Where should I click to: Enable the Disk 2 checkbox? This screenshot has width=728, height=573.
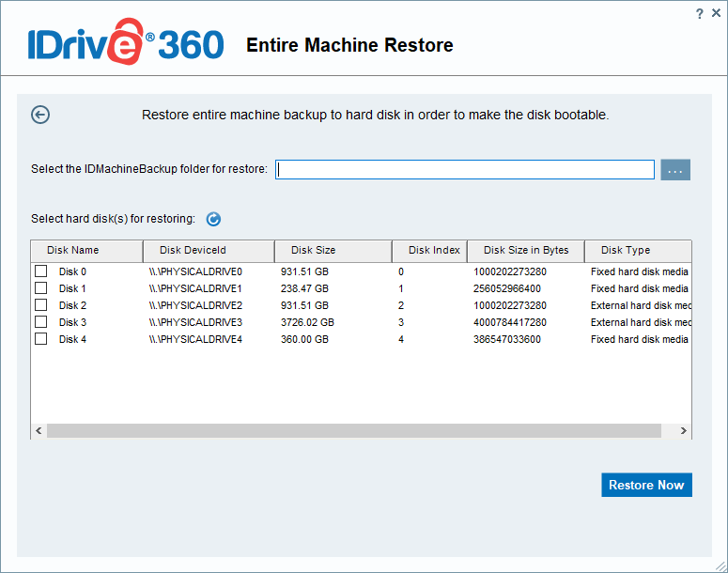(41, 305)
